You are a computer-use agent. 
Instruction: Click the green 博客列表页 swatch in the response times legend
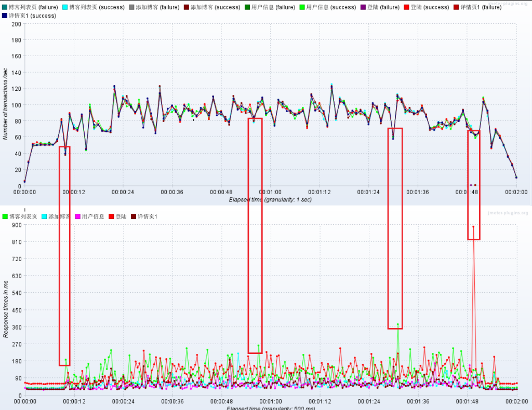[5, 216]
